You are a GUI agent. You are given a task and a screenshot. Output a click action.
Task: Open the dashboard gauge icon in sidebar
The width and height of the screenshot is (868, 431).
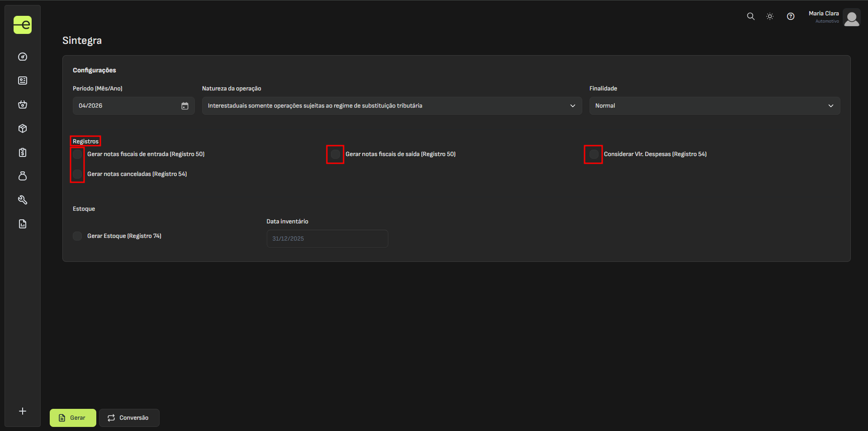tap(23, 57)
